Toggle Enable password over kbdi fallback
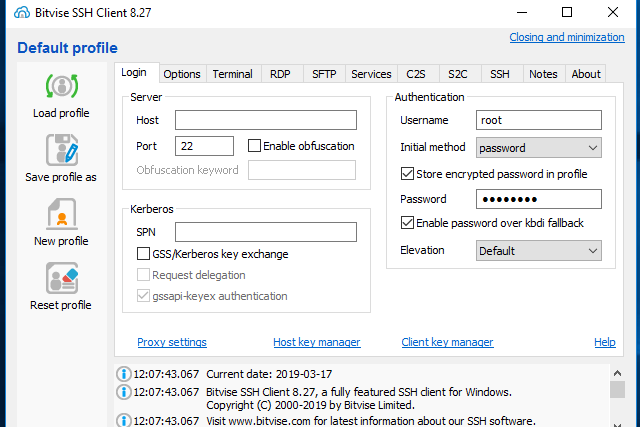The image size is (640, 427). click(407, 223)
